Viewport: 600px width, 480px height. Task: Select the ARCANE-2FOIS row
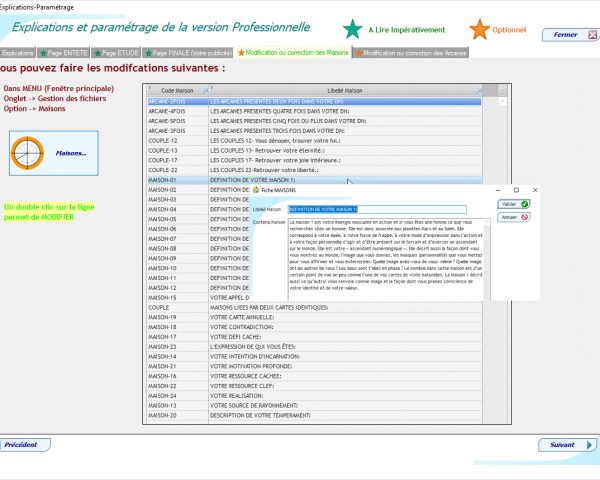[314, 101]
